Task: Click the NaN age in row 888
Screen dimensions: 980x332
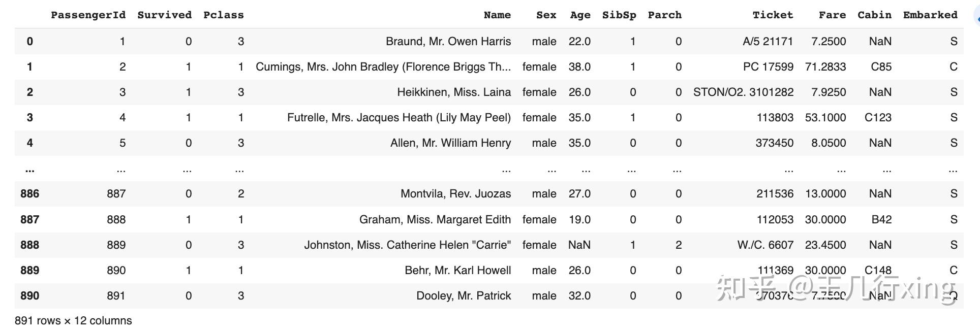Action: point(579,245)
